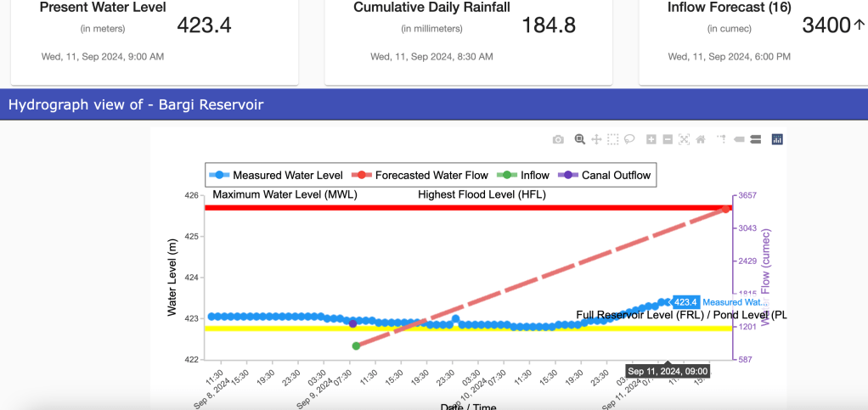Image resolution: width=868 pixels, height=410 pixels.
Task: Download the plot as PNG using camera icon
Action: pos(558,139)
